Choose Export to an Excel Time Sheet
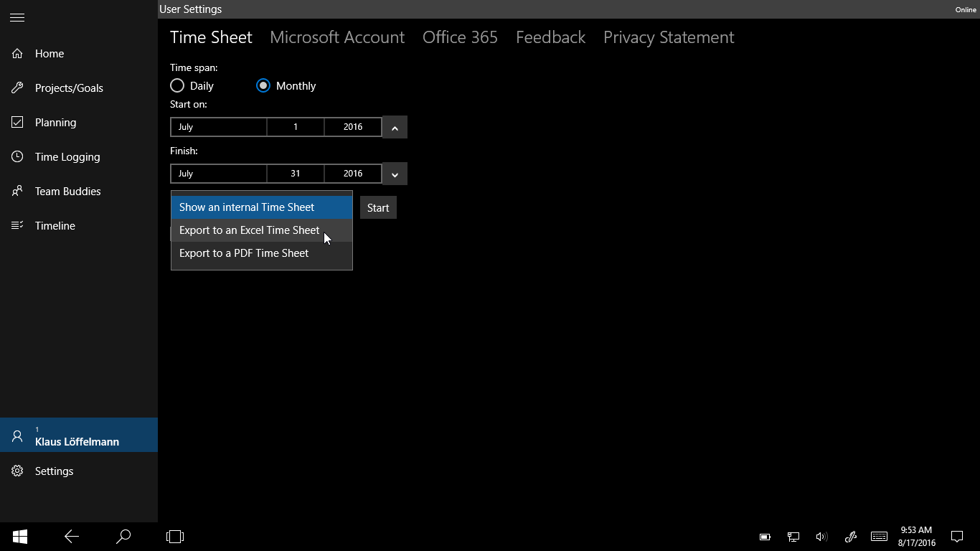This screenshot has height=551, width=980. pyautogui.click(x=262, y=230)
